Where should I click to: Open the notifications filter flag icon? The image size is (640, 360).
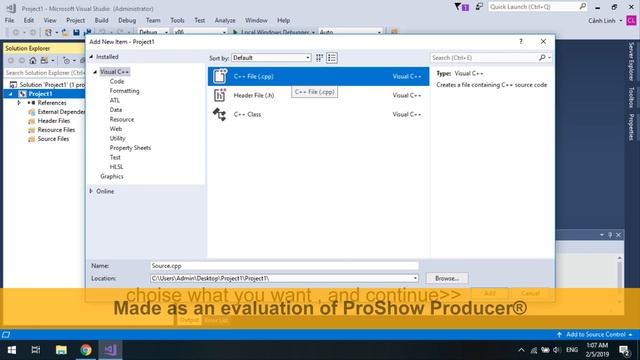(461, 7)
